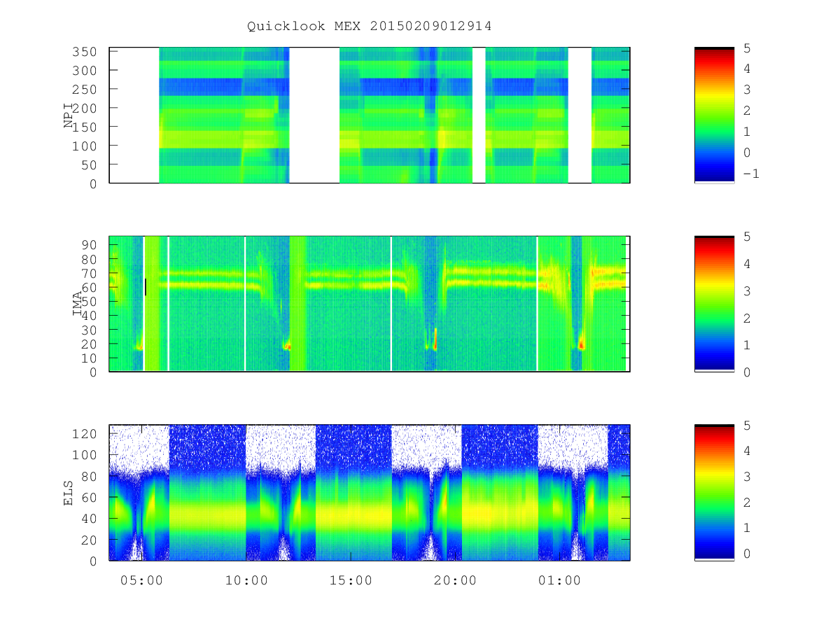Click the 20:00 time tick label

455,580
